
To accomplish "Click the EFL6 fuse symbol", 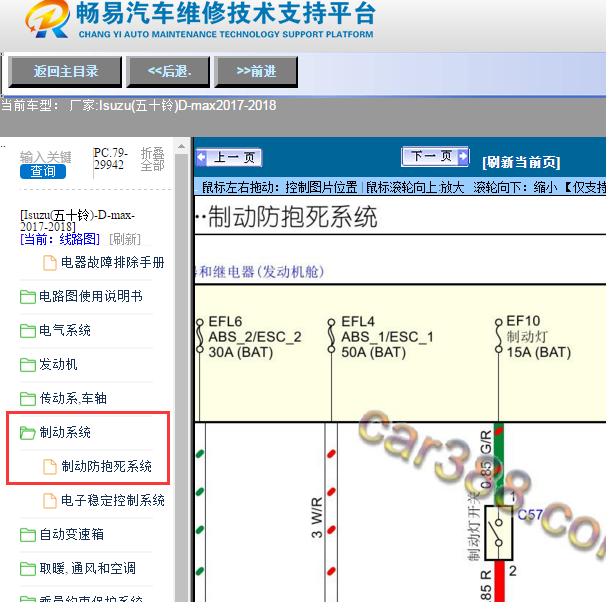I will [x=200, y=336].
